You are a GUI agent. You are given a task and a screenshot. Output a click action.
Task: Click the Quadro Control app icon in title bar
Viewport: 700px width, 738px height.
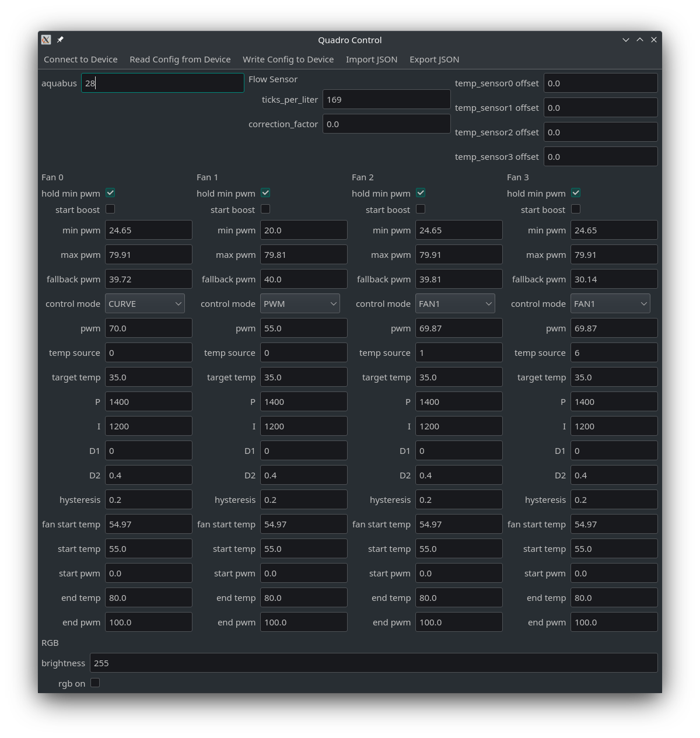click(x=46, y=40)
